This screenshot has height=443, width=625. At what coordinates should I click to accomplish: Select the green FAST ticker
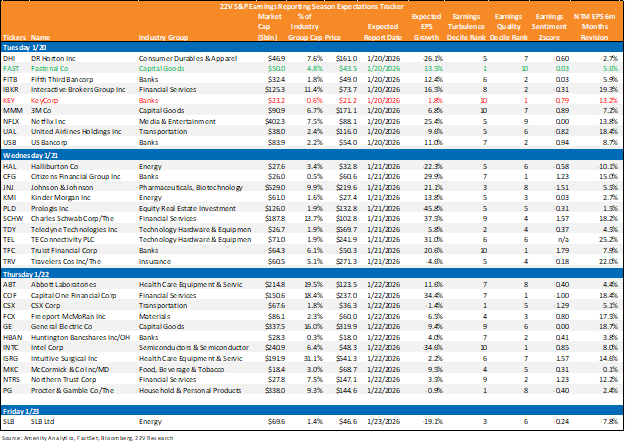pyautogui.click(x=11, y=69)
